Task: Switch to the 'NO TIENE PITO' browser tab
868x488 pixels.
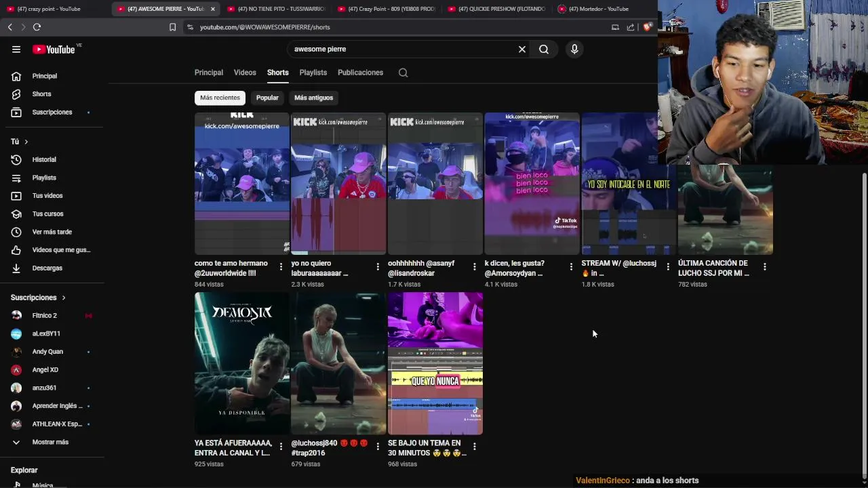Action: click(x=276, y=9)
